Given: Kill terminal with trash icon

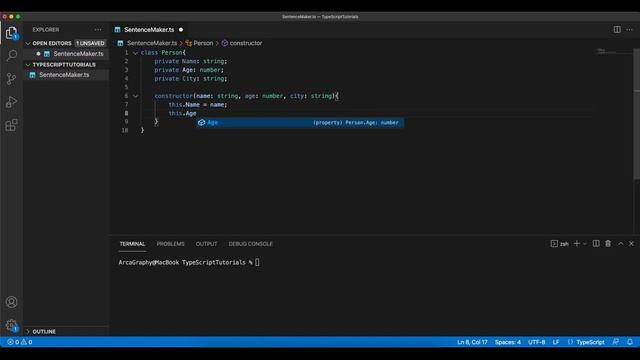Looking at the screenshot, I should point(608,244).
